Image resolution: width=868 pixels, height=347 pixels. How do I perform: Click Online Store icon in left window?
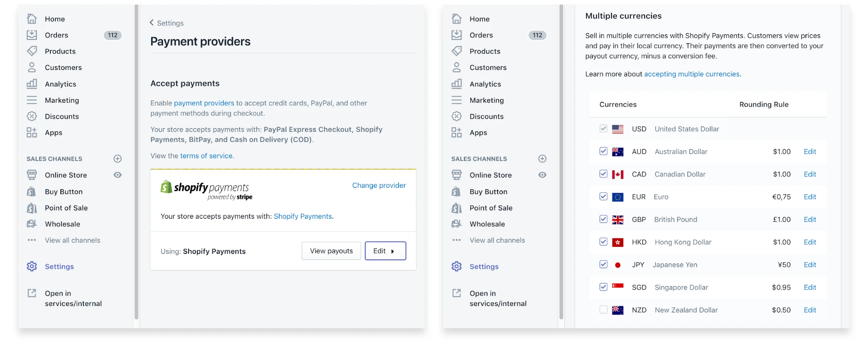[32, 175]
